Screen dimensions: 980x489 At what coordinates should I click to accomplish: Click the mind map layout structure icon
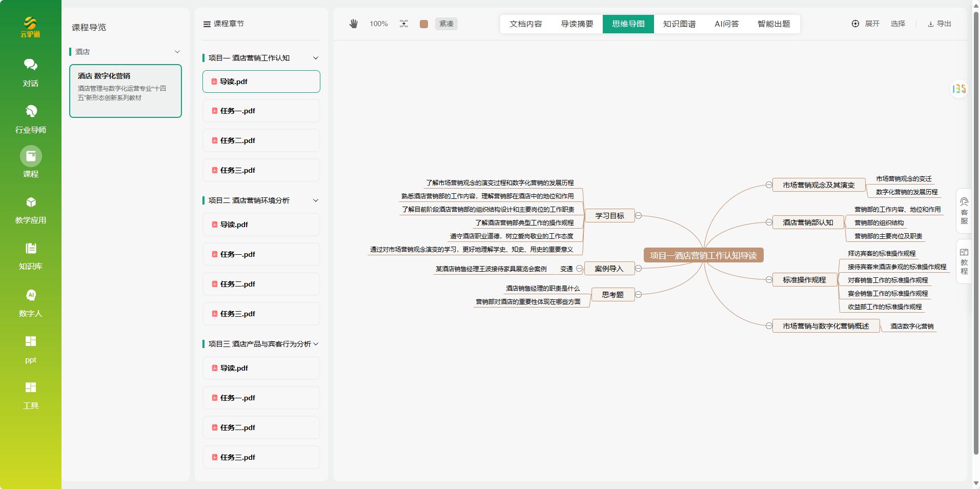tap(404, 24)
